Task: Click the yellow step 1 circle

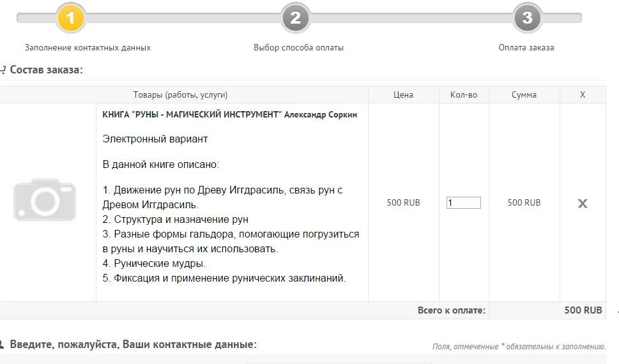Action: (x=70, y=18)
